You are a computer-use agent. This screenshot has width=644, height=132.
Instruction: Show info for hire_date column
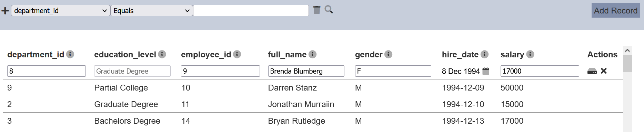pos(484,54)
